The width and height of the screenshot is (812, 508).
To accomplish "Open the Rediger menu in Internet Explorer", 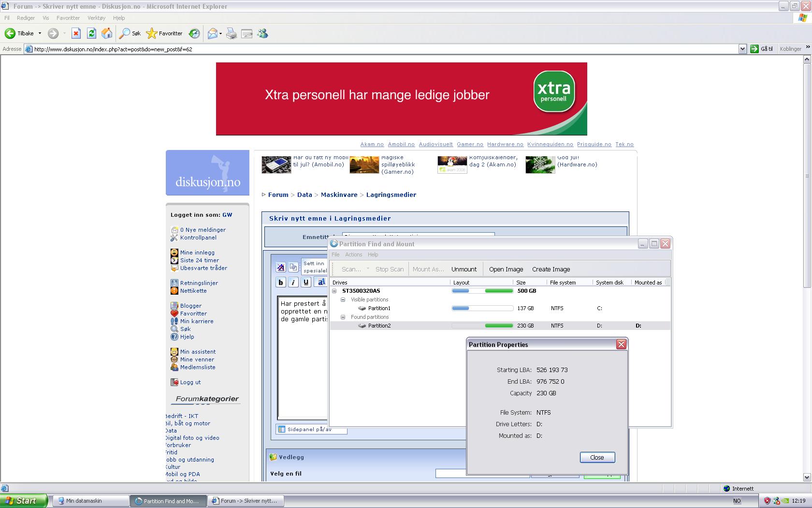I will coord(26,18).
